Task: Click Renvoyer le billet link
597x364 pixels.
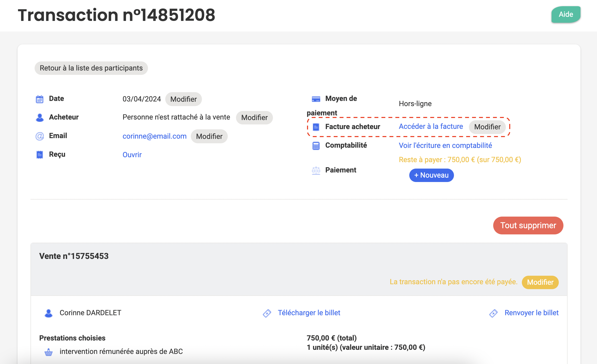Action: tap(531, 313)
